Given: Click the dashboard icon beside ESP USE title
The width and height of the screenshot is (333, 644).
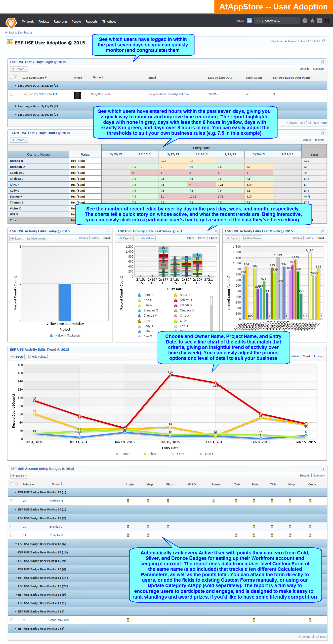Looking at the screenshot, I should coord(10,42).
